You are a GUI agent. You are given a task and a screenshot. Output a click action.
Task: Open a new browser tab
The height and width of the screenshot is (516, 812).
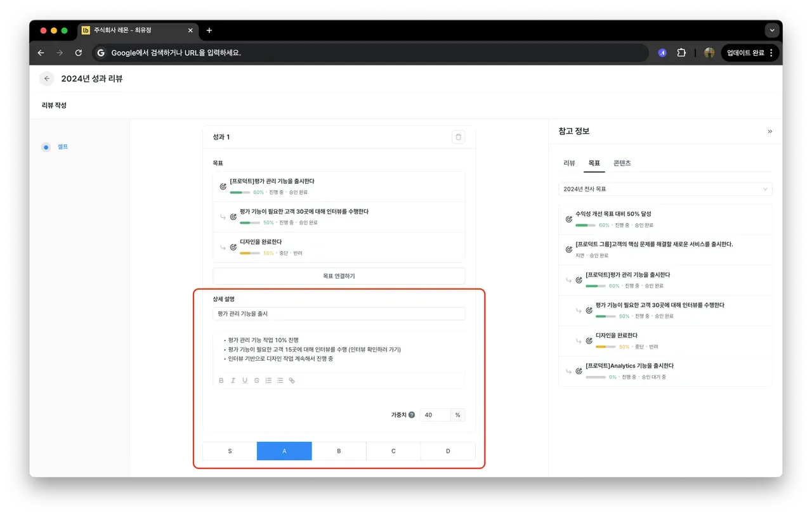click(209, 30)
